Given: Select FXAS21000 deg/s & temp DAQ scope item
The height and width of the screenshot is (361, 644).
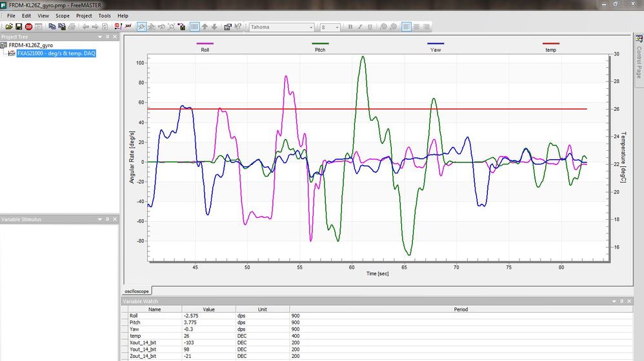Looking at the screenshot, I should tap(56, 54).
